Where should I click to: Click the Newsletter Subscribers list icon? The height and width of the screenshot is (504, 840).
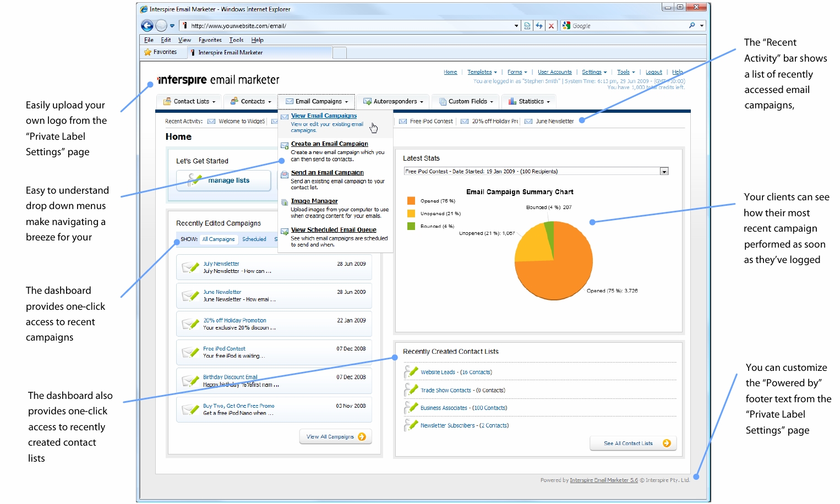pos(411,425)
